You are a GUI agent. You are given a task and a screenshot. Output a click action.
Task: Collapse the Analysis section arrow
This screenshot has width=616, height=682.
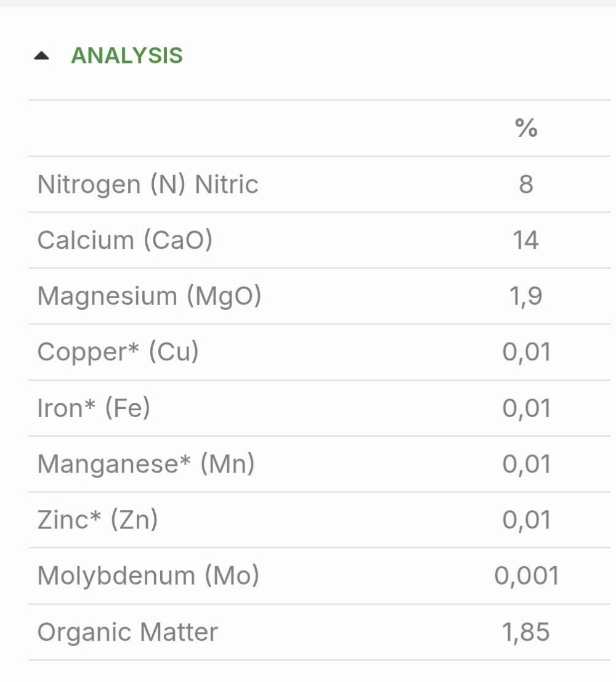(x=41, y=55)
